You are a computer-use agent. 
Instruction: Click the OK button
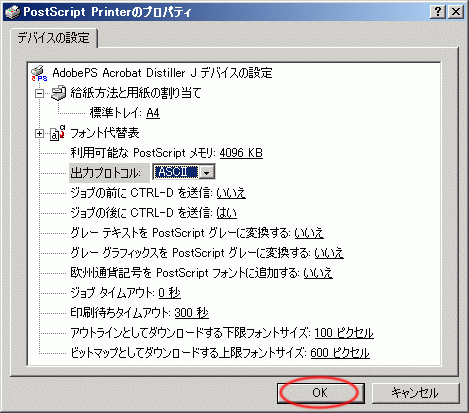point(320,393)
